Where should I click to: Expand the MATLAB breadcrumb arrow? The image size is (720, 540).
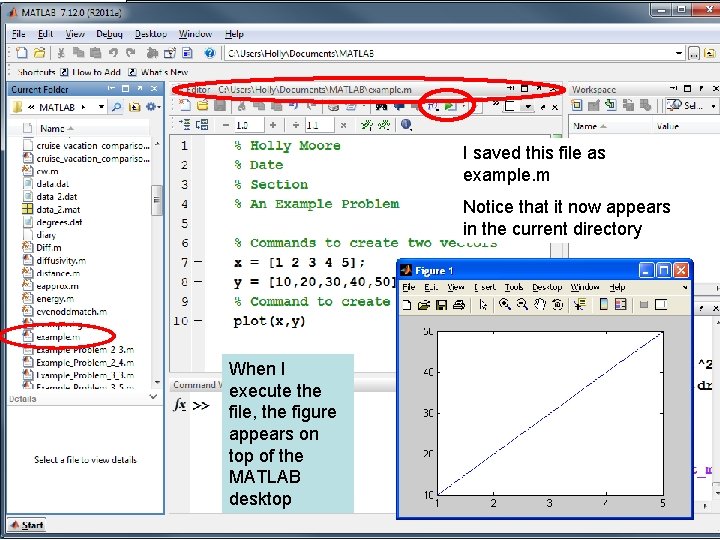[84, 107]
